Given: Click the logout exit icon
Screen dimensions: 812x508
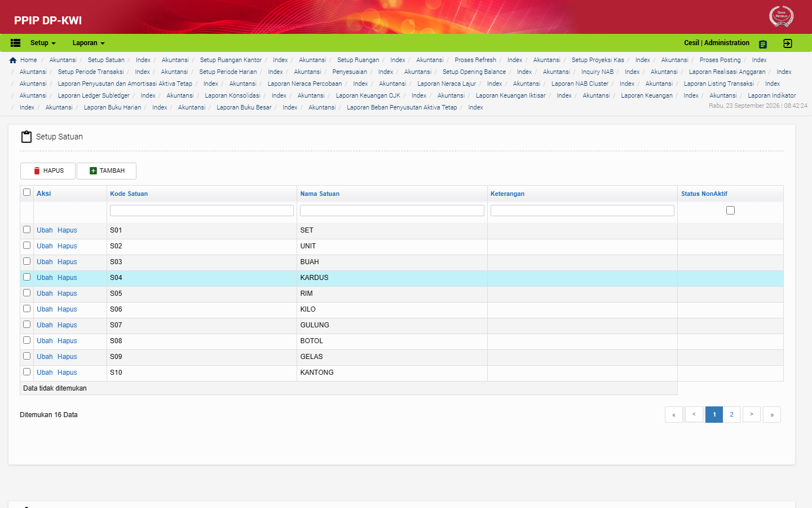Looking at the screenshot, I should [x=788, y=43].
